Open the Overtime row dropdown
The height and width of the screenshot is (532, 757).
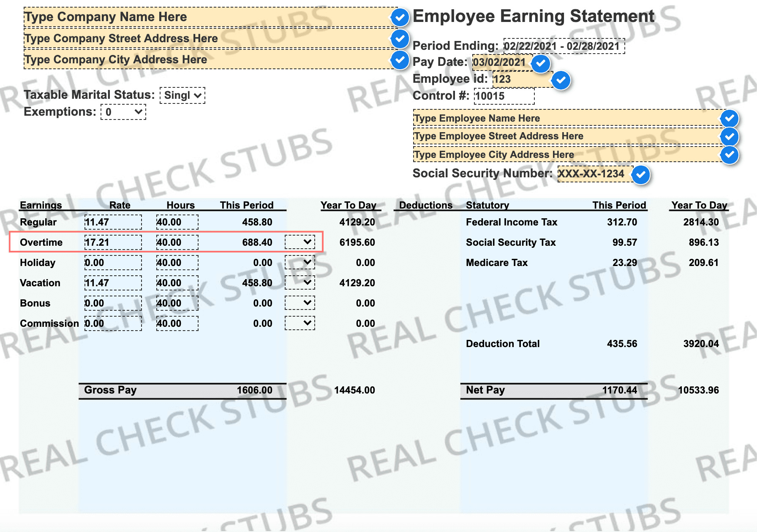(x=300, y=242)
